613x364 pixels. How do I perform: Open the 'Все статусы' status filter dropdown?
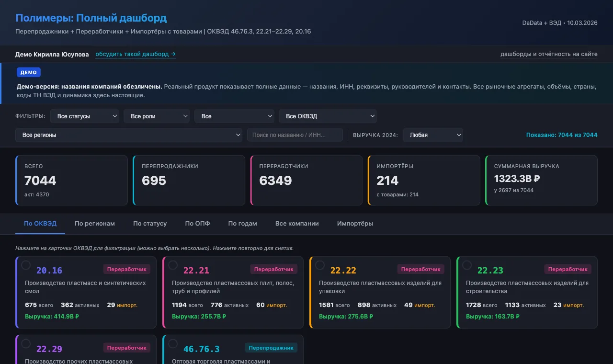85,116
